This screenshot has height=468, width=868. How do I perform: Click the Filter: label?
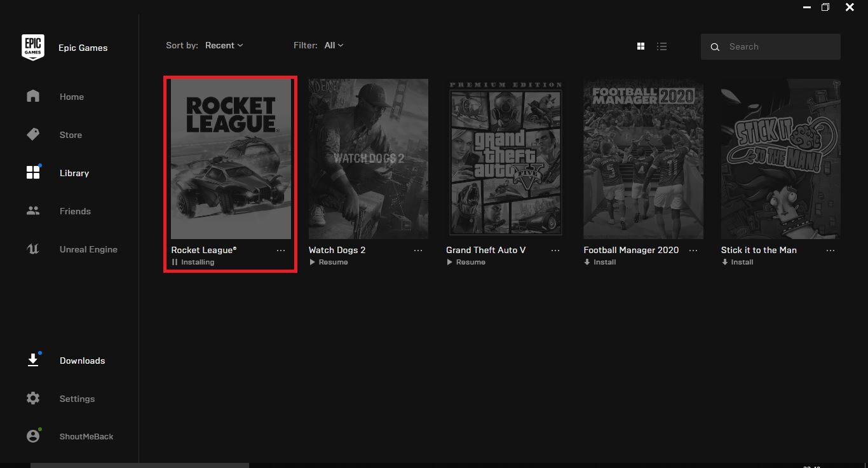coord(306,45)
